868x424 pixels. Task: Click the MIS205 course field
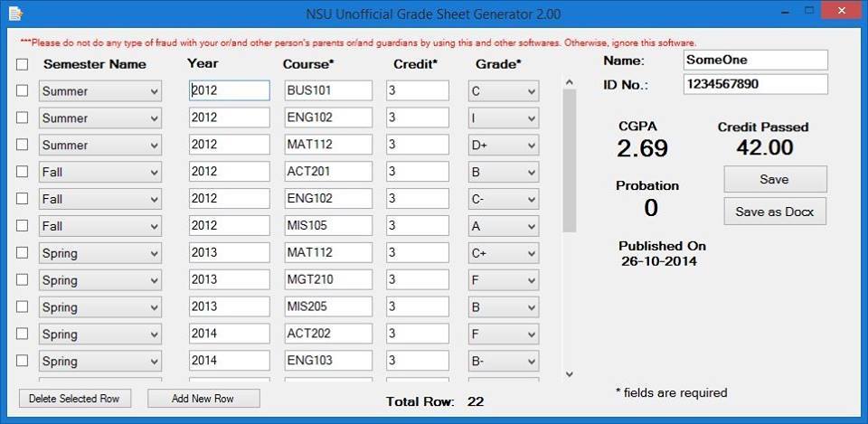(328, 306)
